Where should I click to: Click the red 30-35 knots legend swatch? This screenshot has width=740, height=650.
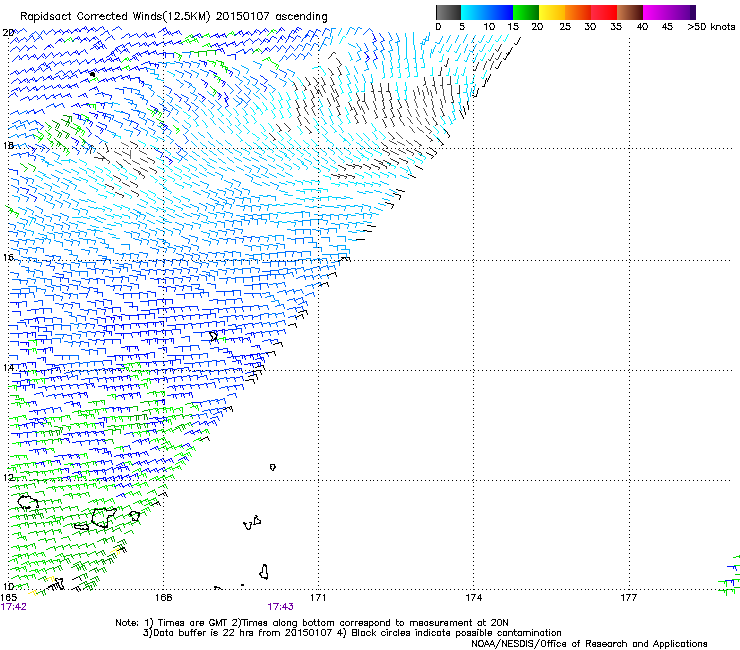(604, 12)
